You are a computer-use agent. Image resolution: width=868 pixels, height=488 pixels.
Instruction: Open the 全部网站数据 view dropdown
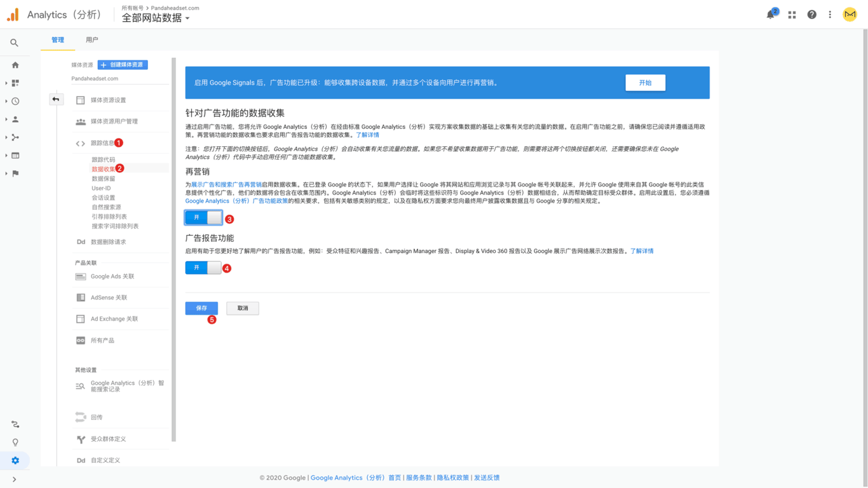pyautogui.click(x=156, y=18)
